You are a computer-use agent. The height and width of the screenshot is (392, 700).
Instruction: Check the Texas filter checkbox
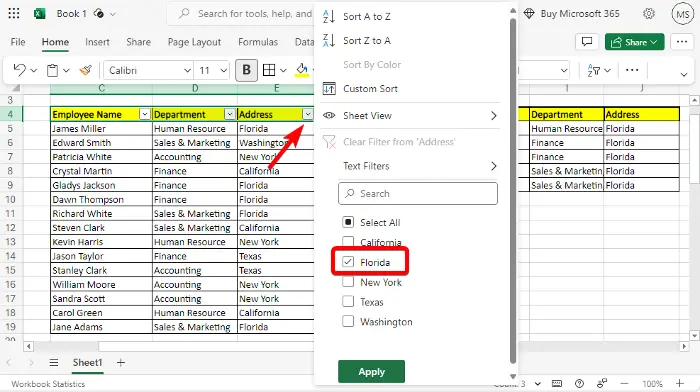348,301
